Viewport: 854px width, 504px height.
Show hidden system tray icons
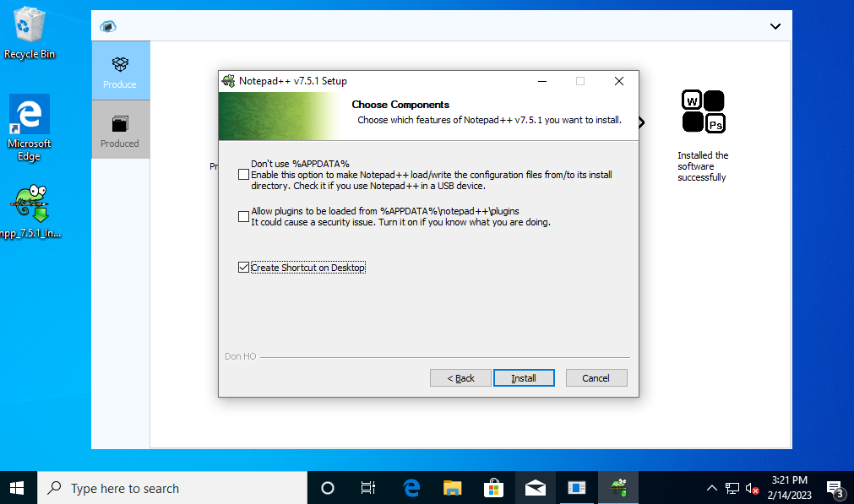tap(712, 488)
